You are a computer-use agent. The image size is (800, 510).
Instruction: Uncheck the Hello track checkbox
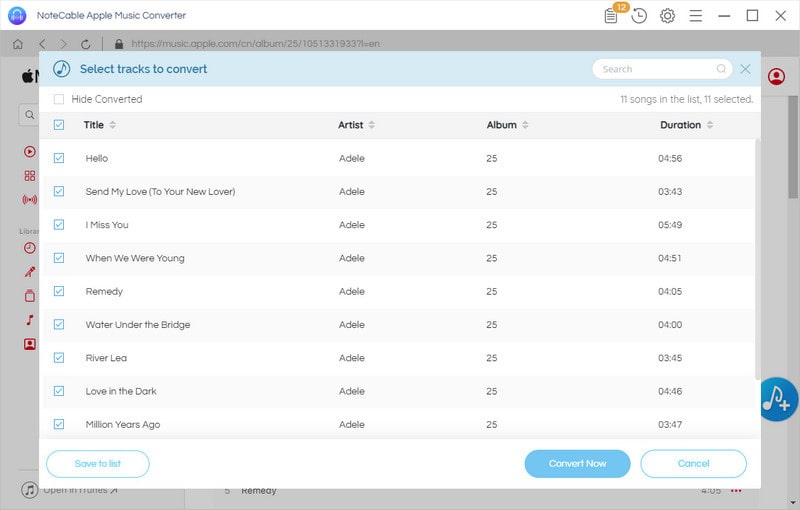tap(59, 158)
